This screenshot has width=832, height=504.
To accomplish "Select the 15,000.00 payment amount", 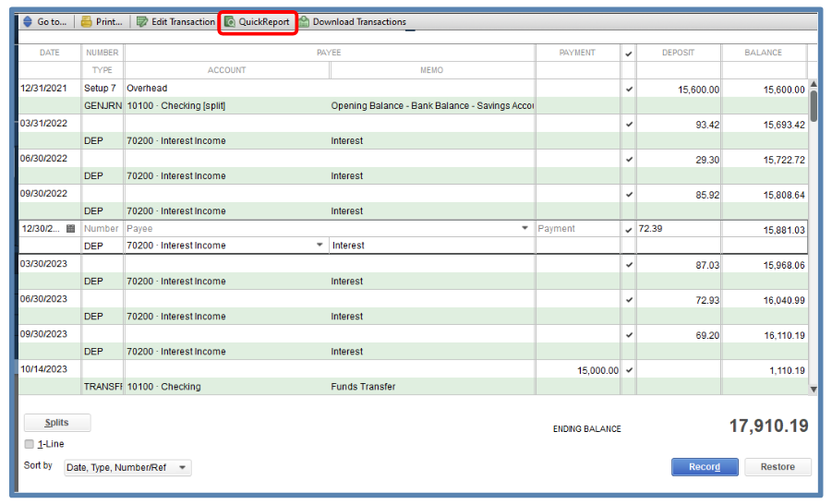I will click(x=597, y=370).
